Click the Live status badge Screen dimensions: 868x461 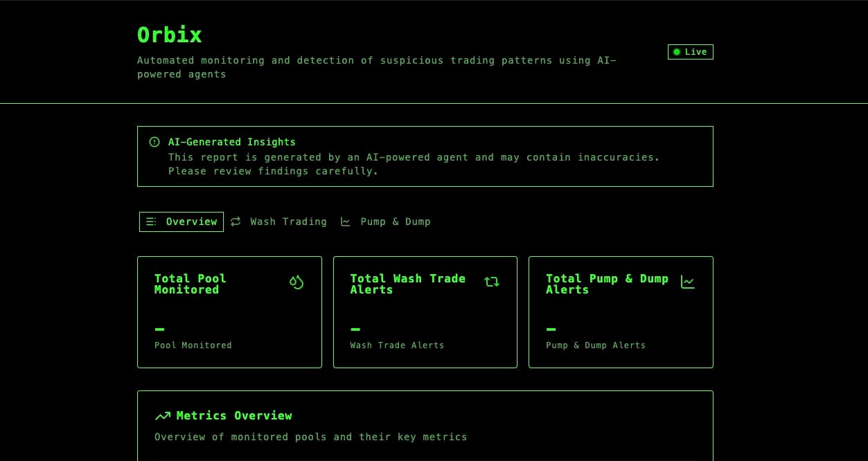pyautogui.click(x=690, y=52)
